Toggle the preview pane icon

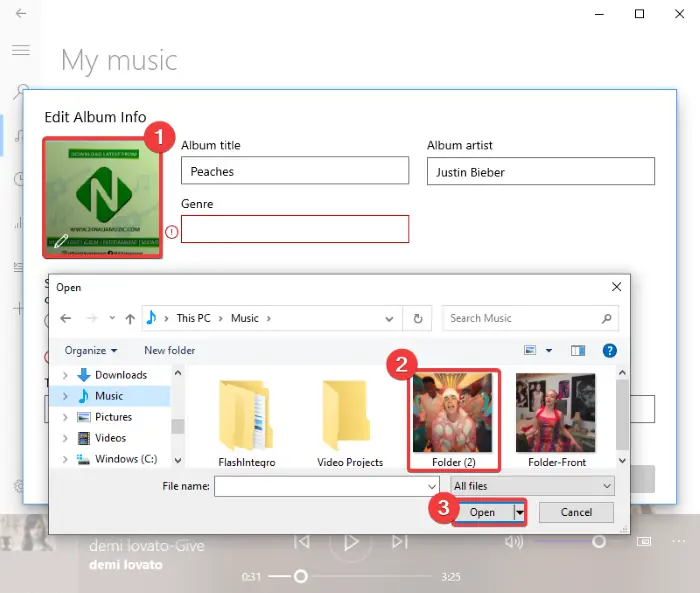pos(578,351)
